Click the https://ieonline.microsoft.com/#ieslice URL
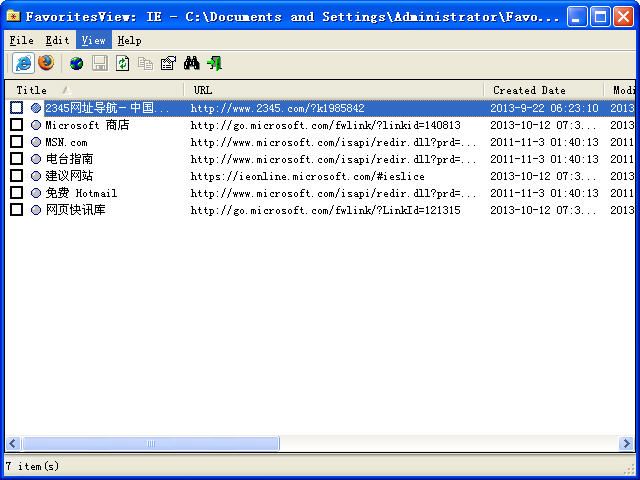The image size is (640, 480). (x=308, y=176)
